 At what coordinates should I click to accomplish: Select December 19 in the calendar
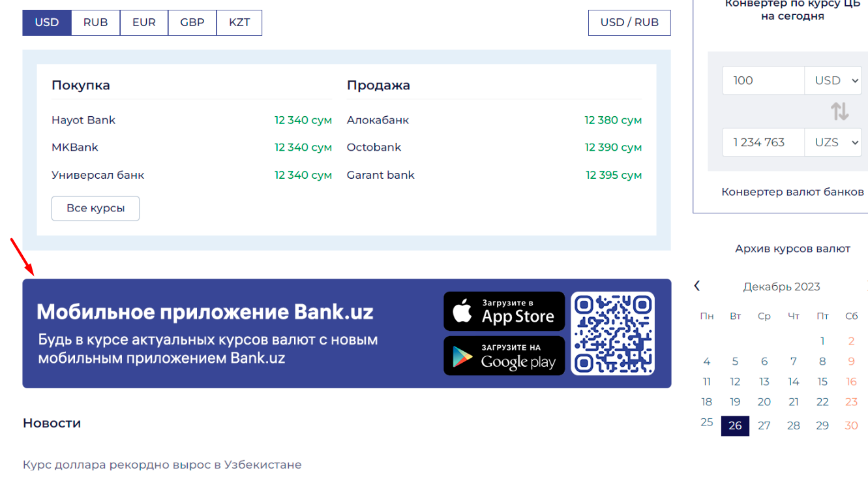pyautogui.click(x=735, y=402)
